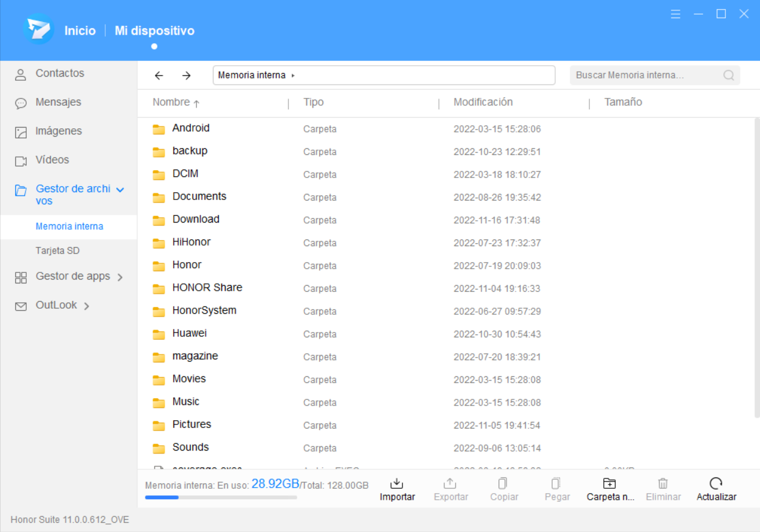Click the Buscar Memoria interna search field
760x532 pixels.
pos(644,75)
